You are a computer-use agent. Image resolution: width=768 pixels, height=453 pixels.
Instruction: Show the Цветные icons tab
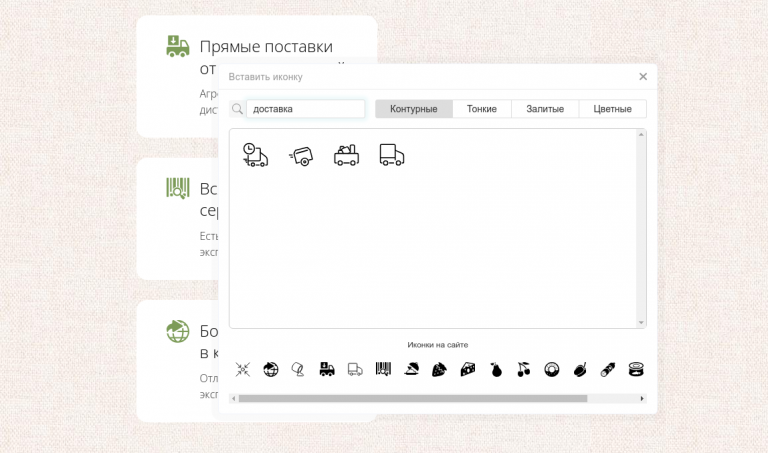coord(613,109)
